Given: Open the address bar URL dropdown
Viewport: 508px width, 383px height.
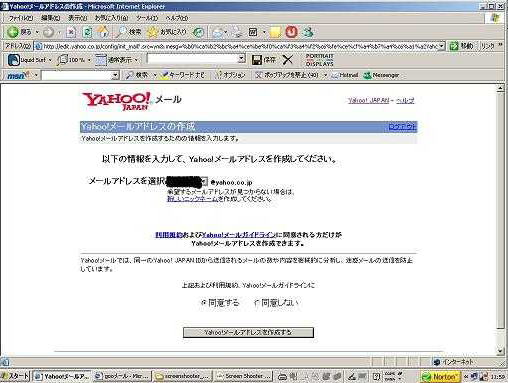Looking at the screenshot, I should click(442, 46).
